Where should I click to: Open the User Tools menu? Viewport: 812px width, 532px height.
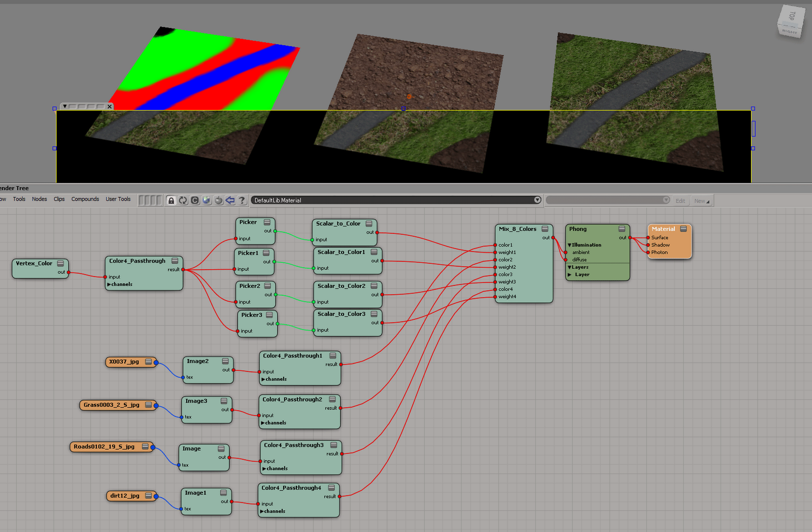118,199
